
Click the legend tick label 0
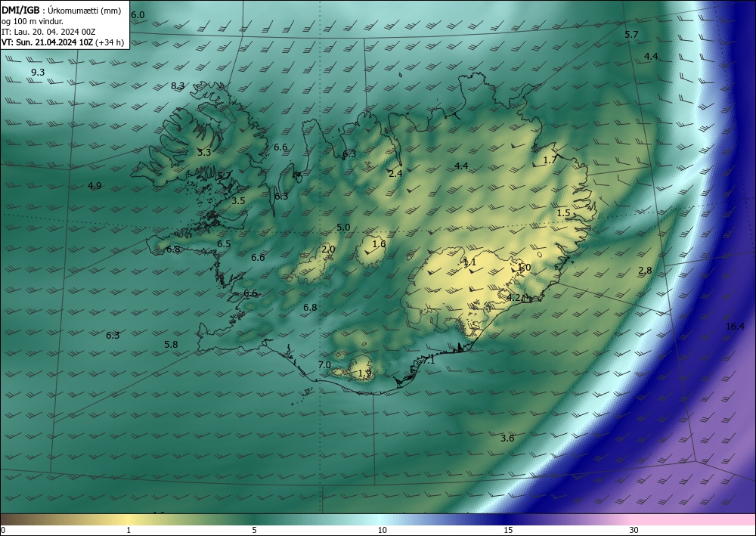point(3,530)
